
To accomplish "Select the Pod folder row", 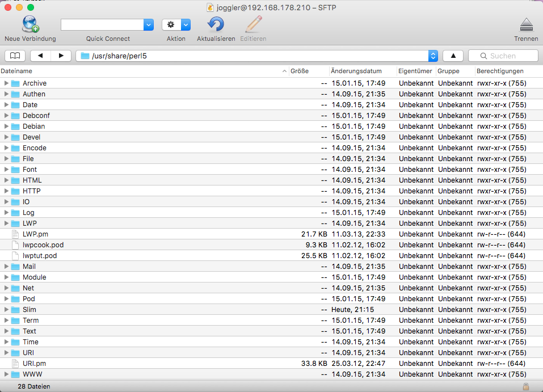I will pyautogui.click(x=271, y=298).
